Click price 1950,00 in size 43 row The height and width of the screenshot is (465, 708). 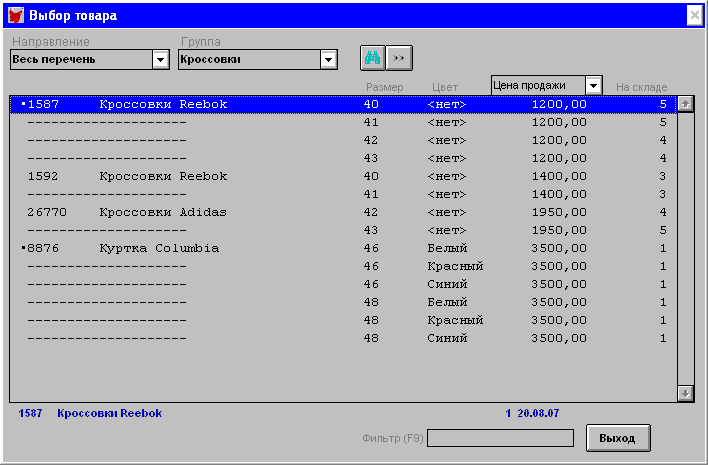click(559, 230)
